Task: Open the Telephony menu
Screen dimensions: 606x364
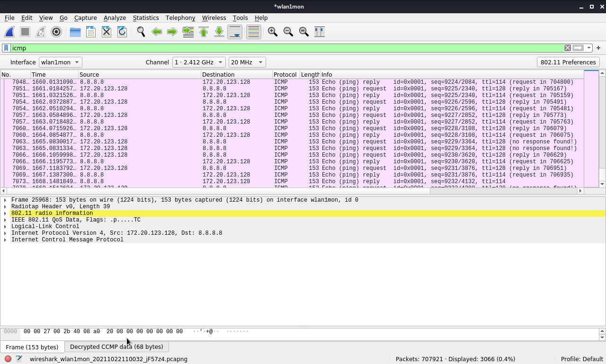Action: tap(180, 18)
